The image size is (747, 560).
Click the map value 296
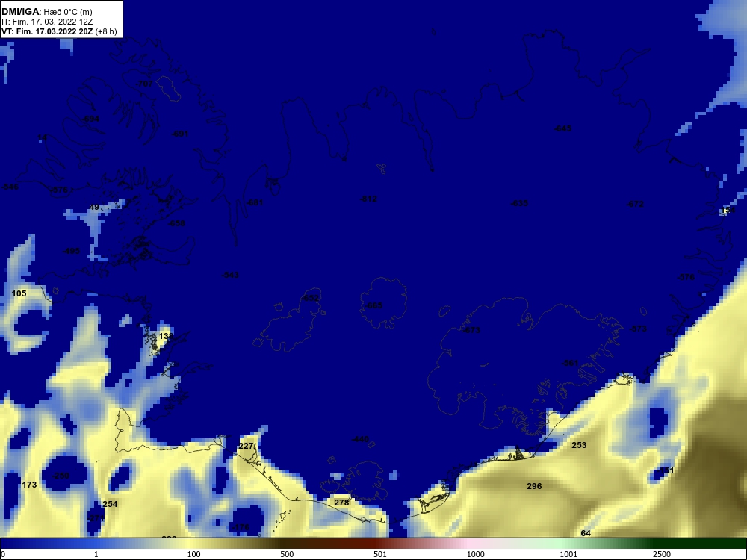[534, 486]
